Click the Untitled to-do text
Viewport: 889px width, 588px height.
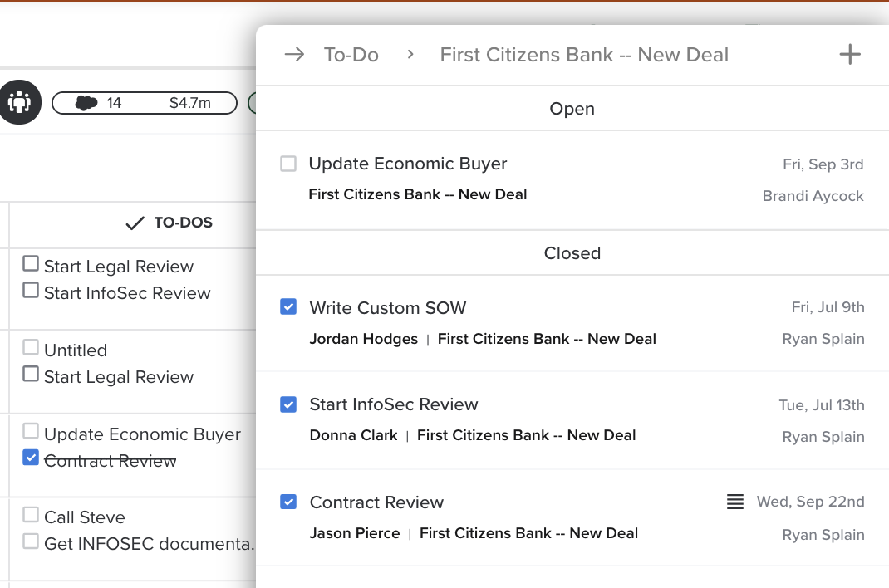point(76,350)
